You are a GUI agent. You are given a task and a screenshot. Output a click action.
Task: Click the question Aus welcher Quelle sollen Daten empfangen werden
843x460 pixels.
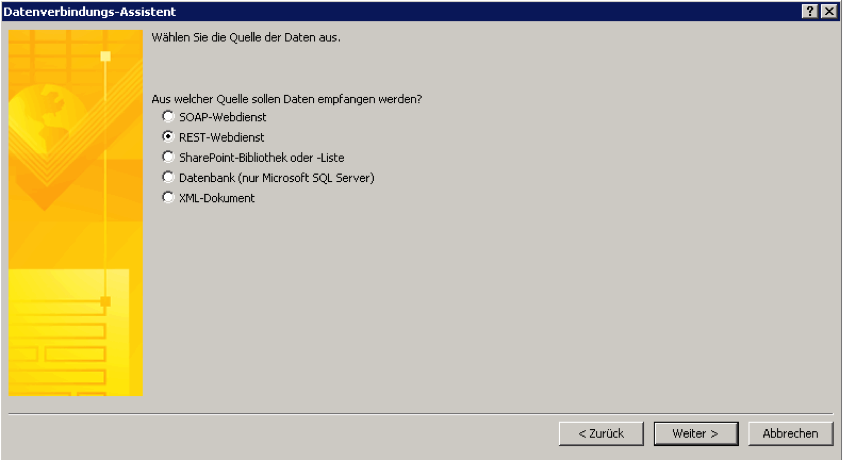[287, 99]
